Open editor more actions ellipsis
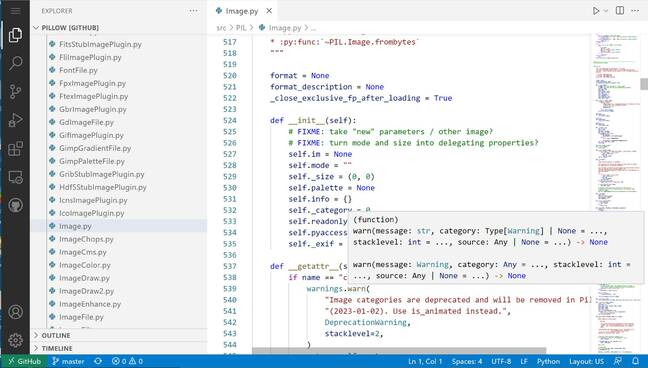The image size is (648, 368). point(635,11)
